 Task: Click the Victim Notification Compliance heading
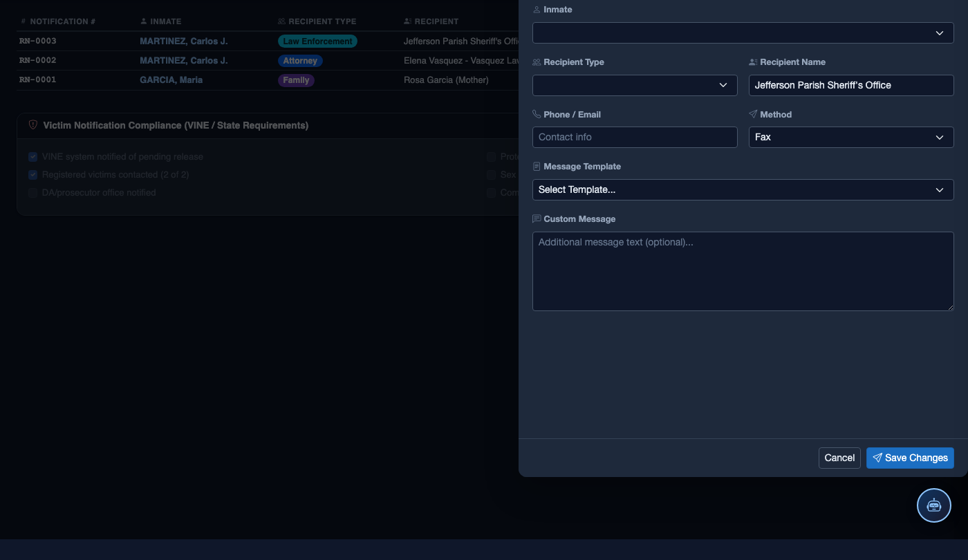tap(176, 126)
